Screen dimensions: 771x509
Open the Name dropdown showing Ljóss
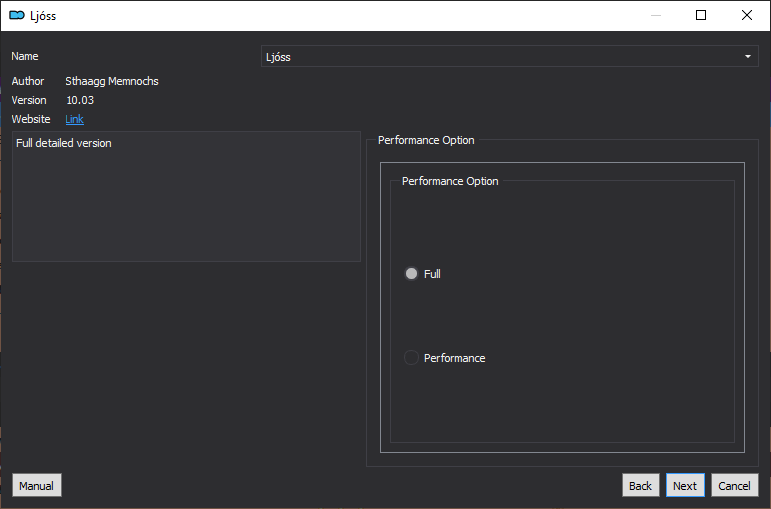(509, 57)
